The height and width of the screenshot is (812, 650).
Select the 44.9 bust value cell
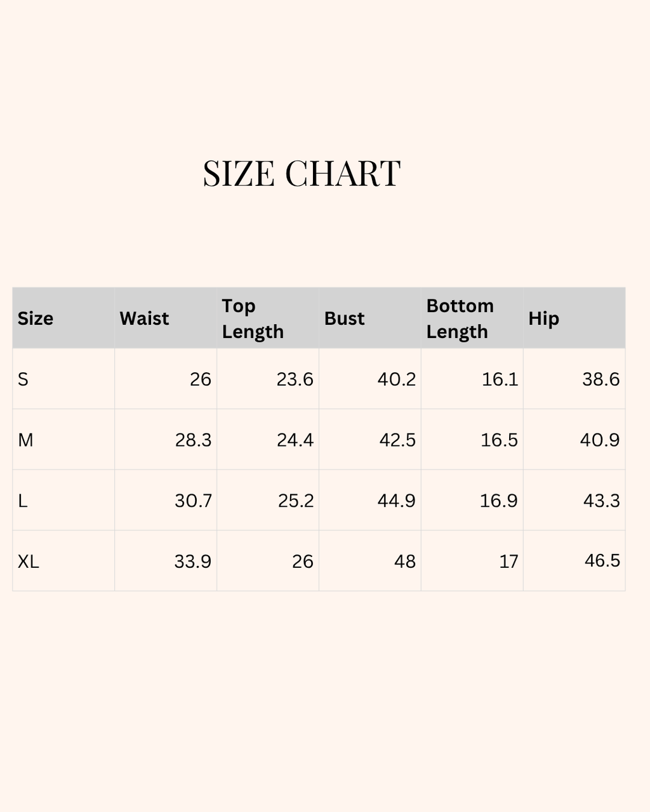[397, 501]
